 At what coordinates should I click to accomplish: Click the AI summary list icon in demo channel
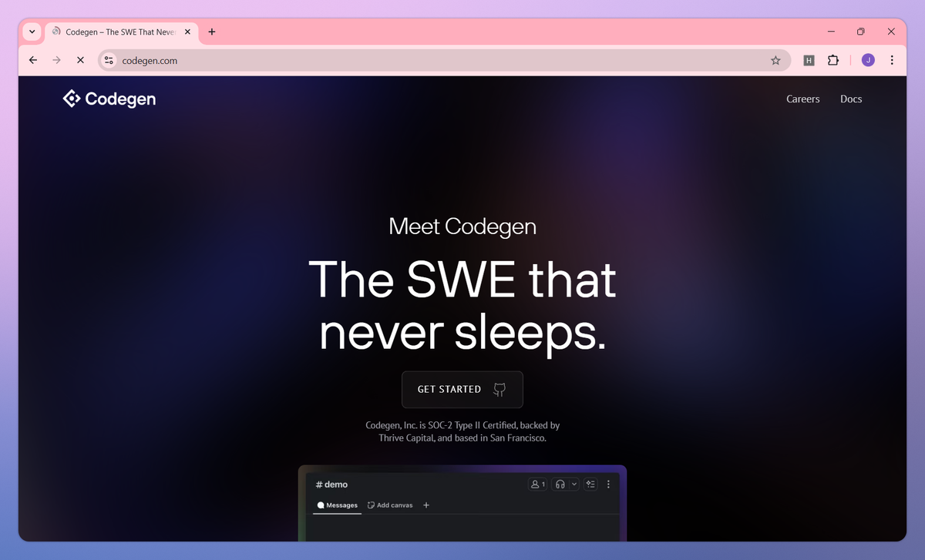(x=591, y=484)
